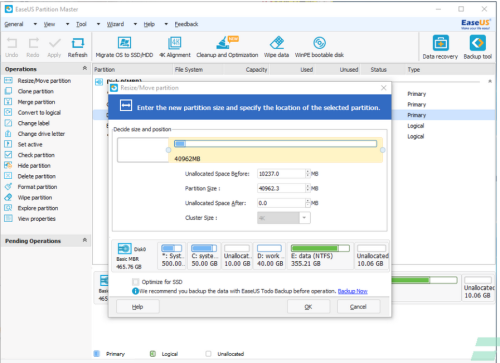Viewport: 500px width, 363px height.
Task: Focus the Unallocated Space Before field
Action: tap(281, 174)
